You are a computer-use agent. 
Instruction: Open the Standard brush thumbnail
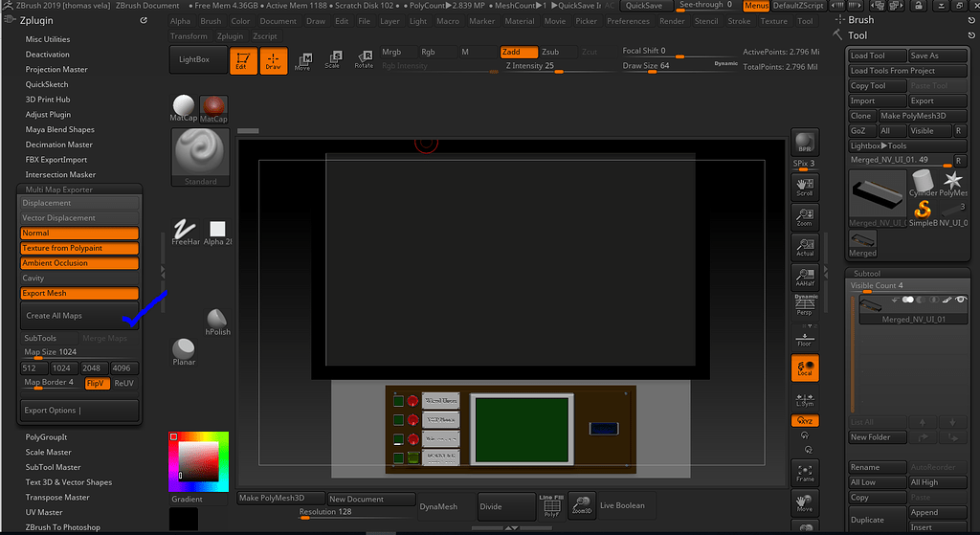(200, 158)
